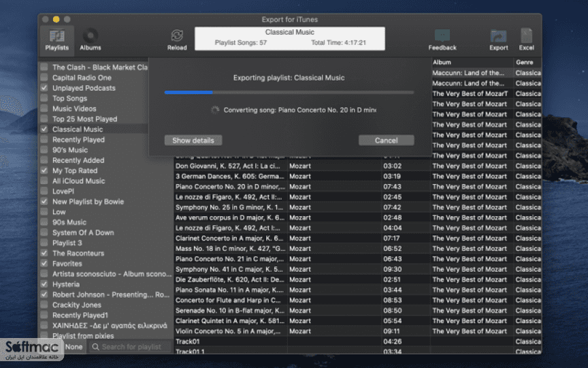Select the Symphony No. 41 in C major row

pos(358,269)
